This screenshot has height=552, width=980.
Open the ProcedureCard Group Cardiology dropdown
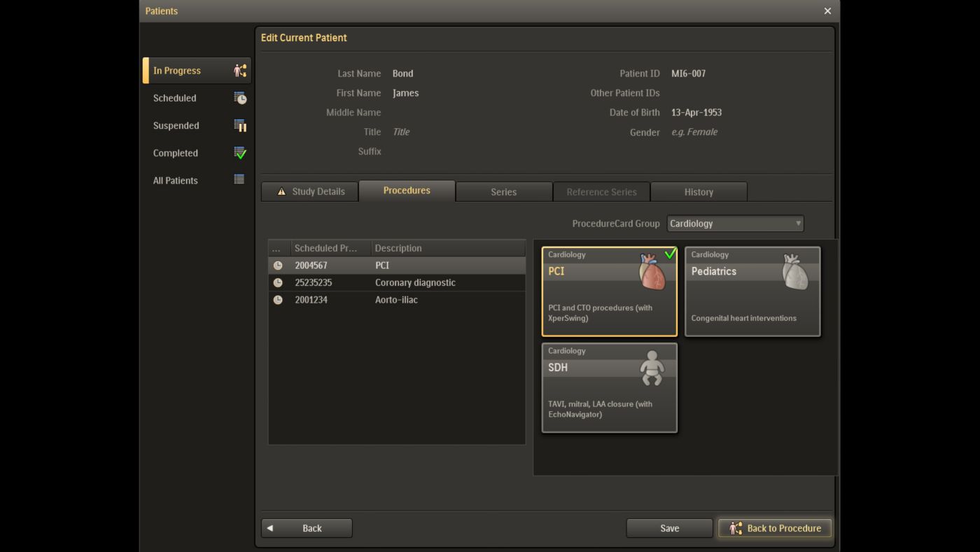[x=735, y=223]
